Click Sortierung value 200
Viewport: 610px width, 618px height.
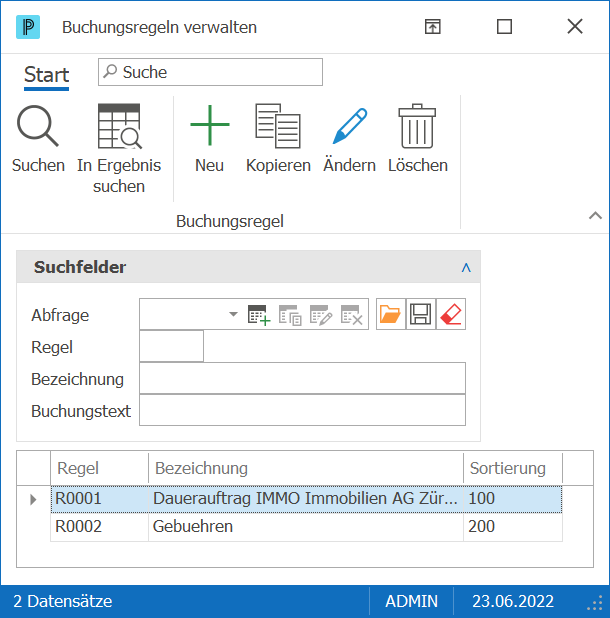pyautogui.click(x=513, y=527)
